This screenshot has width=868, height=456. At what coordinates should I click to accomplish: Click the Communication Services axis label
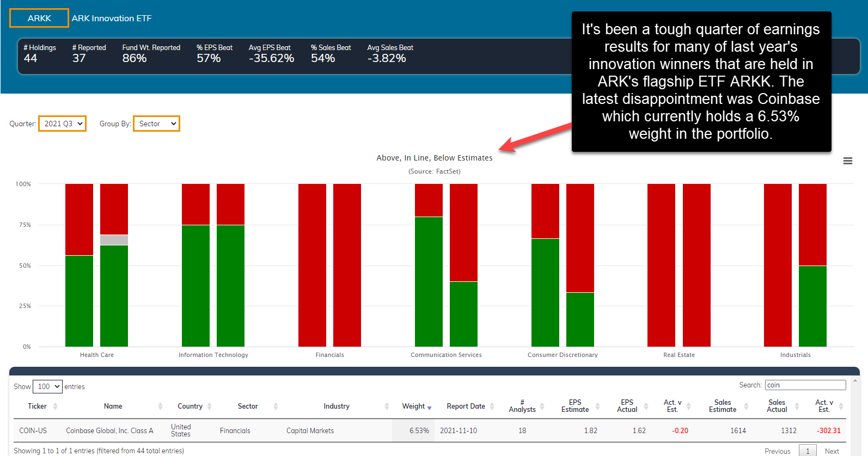(x=446, y=355)
